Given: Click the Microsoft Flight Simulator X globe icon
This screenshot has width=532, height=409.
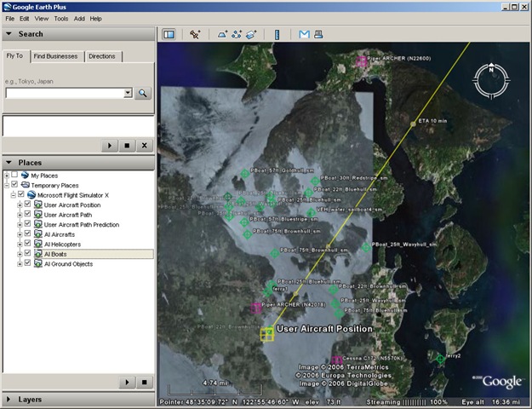Looking at the screenshot, I should (x=31, y=195).
